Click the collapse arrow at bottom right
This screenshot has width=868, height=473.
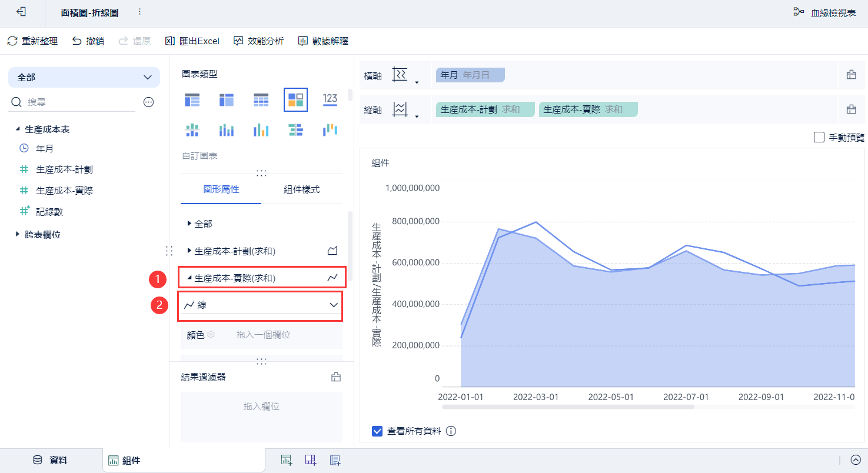(x=856, y=460)
